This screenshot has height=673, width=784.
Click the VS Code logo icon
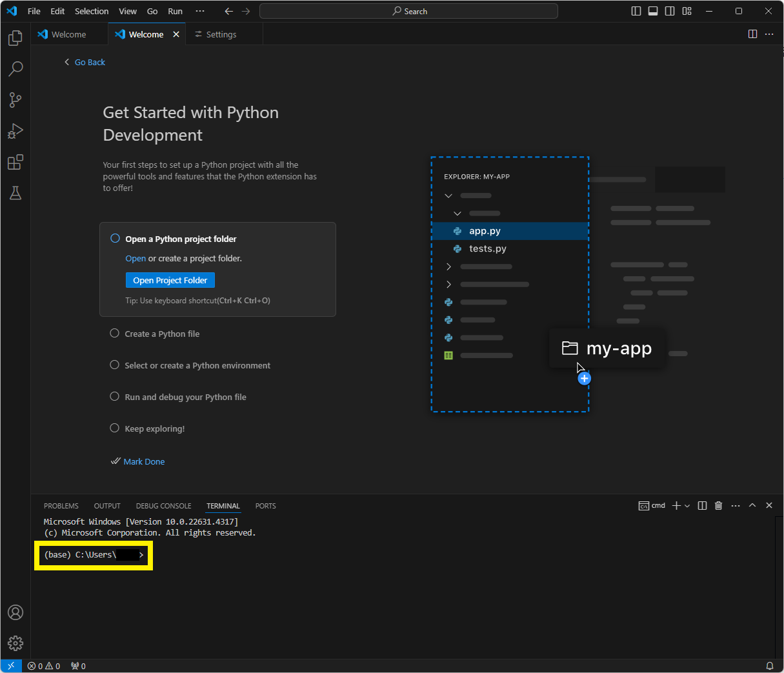[12, 11]
